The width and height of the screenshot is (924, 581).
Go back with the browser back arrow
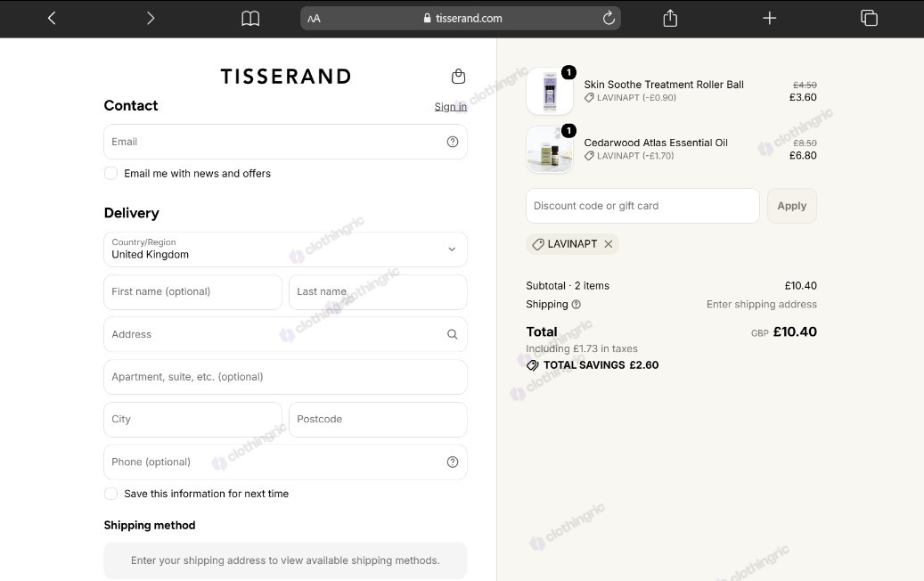(x=52, y=18)
